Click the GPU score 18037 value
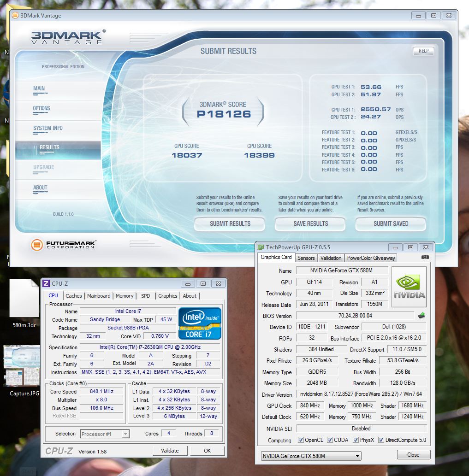This screenshot has width=469, height=476. [187, 155]
